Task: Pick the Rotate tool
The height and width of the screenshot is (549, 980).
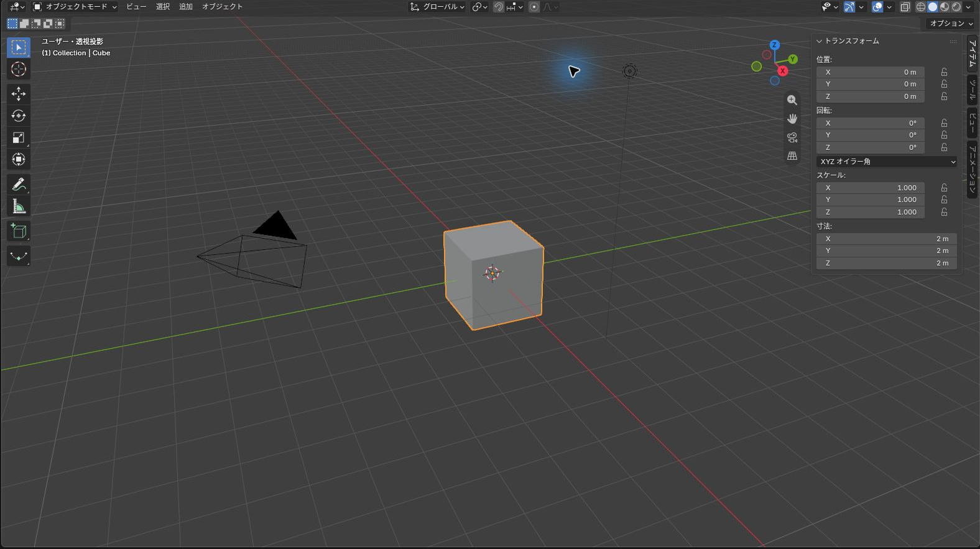Action: [x=19, y=116]
